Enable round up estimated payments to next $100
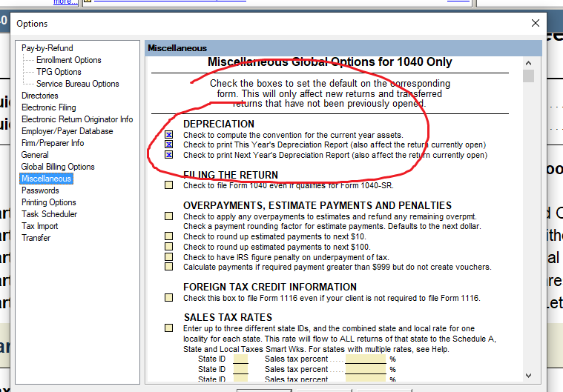The image size is (563, 392). coord(169,247)
